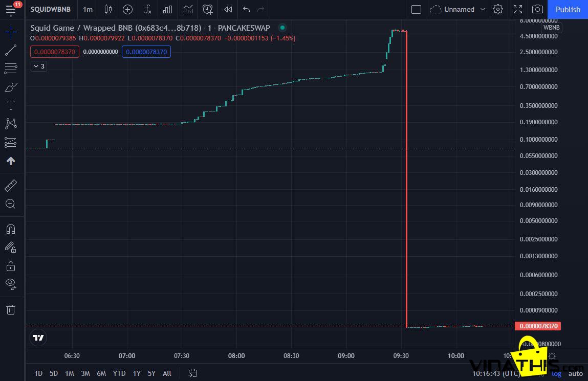This screenshot has height=381, width=588.
Task: Select the ruler measure tool
Action: pyautogui.click(x=11, y=186)
